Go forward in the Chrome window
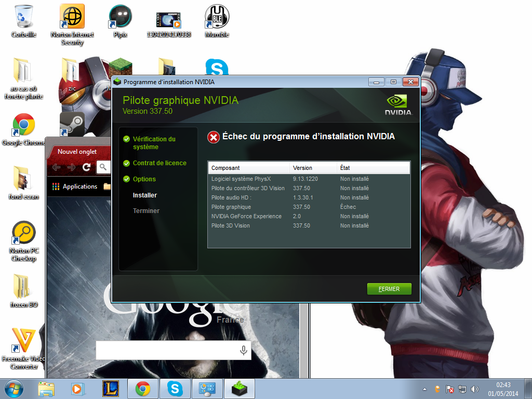 coord(71,167)
